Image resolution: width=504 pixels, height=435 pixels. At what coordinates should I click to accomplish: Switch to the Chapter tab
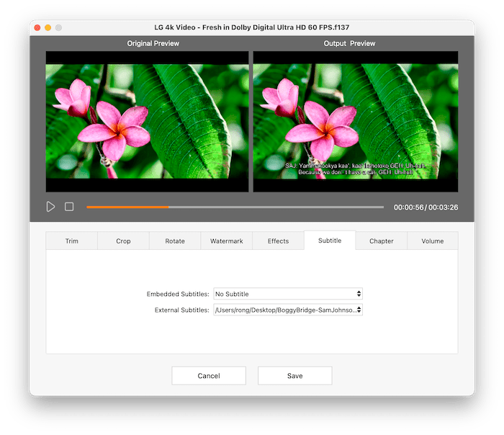click(x=381, y=241)
